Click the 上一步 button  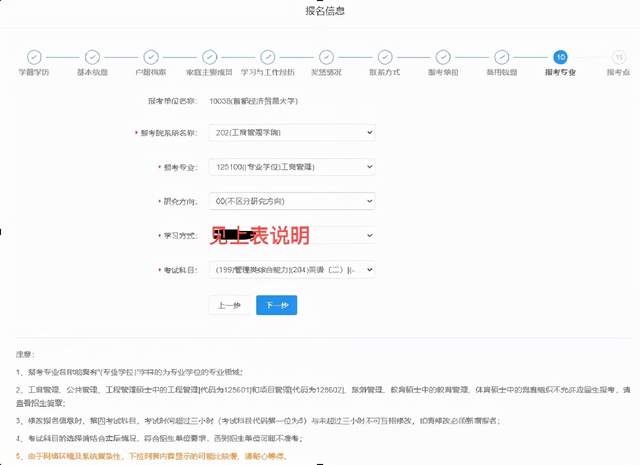[229, 305]
